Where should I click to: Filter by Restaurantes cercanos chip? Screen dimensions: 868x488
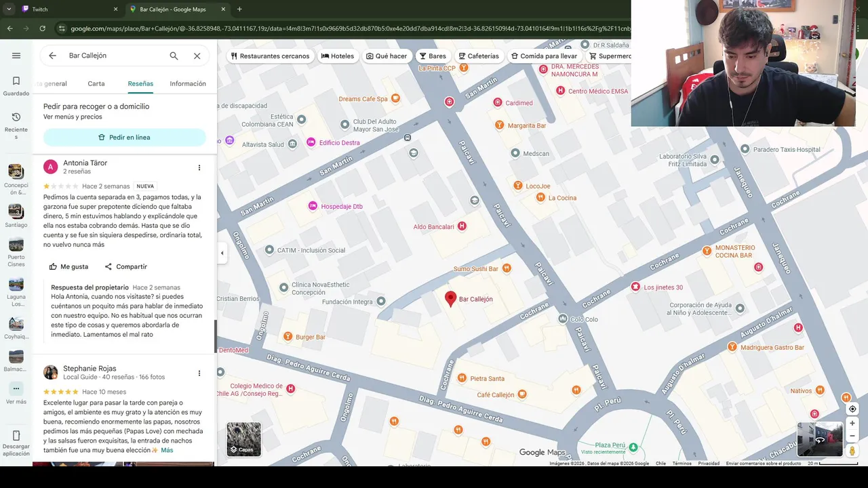(x=270, y=56)
